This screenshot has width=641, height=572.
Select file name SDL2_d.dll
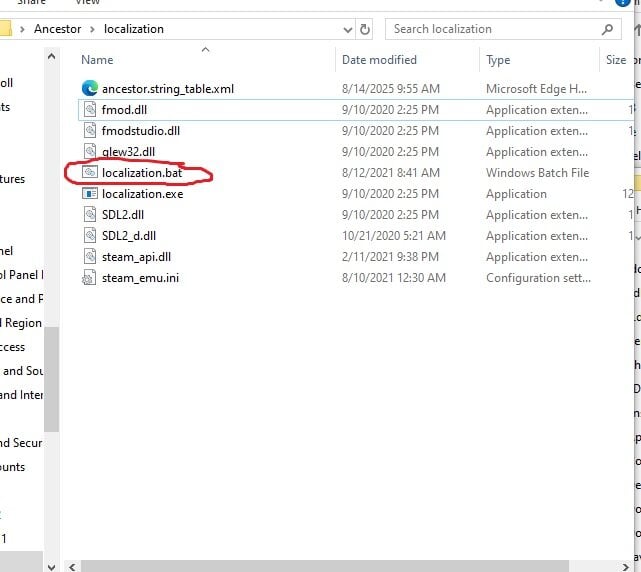pos(129,236)
